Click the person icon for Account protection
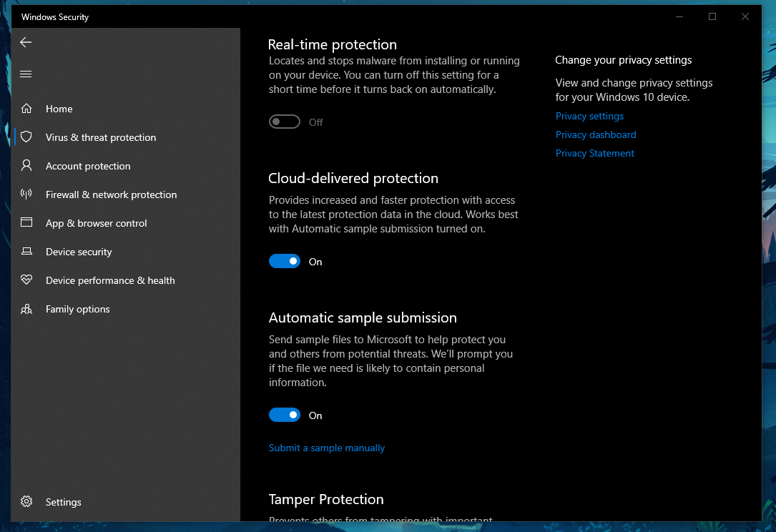The height and width of the screenshot is (532, 776). click(x=26, y=166)
